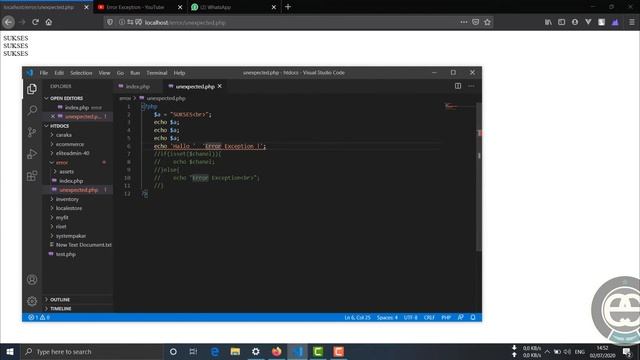Click the Firefox back button
Screen dimensions: 640x360
(9, 22)
